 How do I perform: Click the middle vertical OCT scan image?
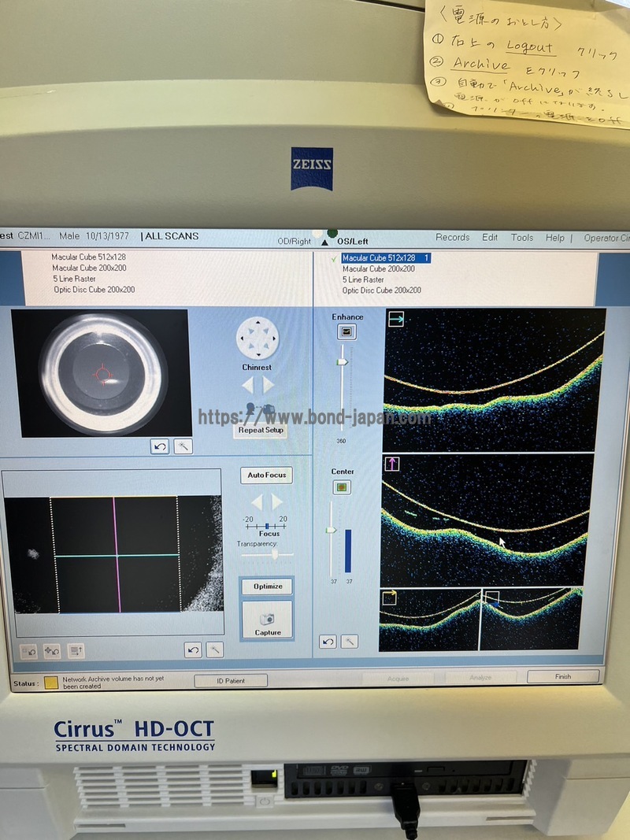coord(487,520)
